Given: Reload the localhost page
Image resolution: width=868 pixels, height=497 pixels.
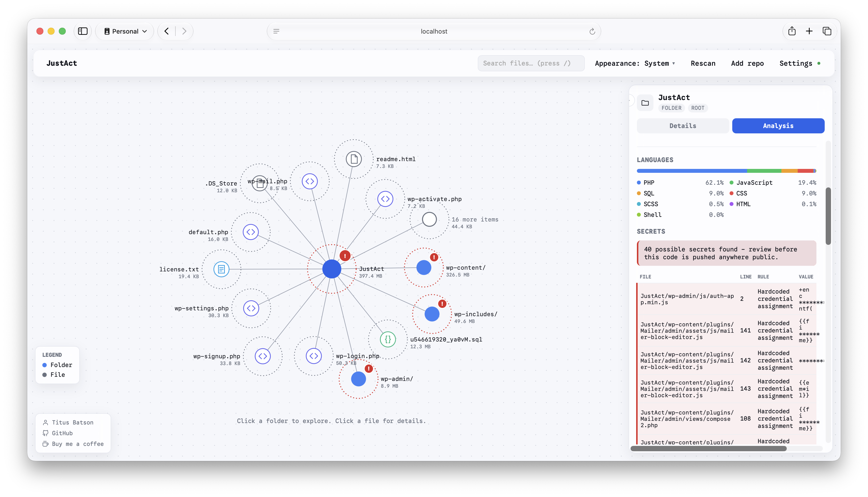Looking at the screenshot, I should pyautogui.click(x=592, y=31).
